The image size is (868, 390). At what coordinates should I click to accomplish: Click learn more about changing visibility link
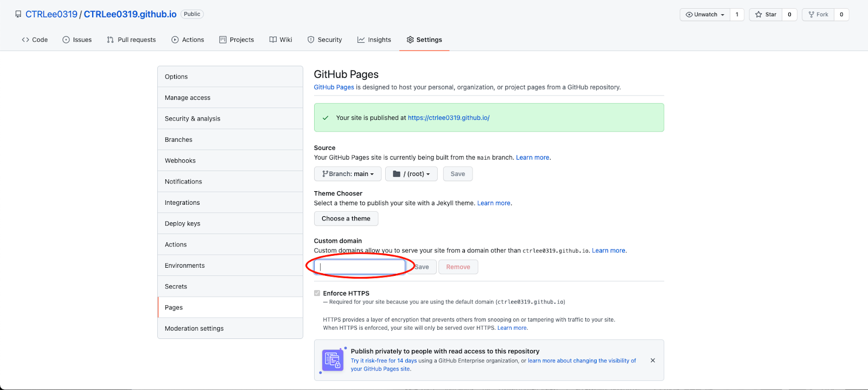494,364
